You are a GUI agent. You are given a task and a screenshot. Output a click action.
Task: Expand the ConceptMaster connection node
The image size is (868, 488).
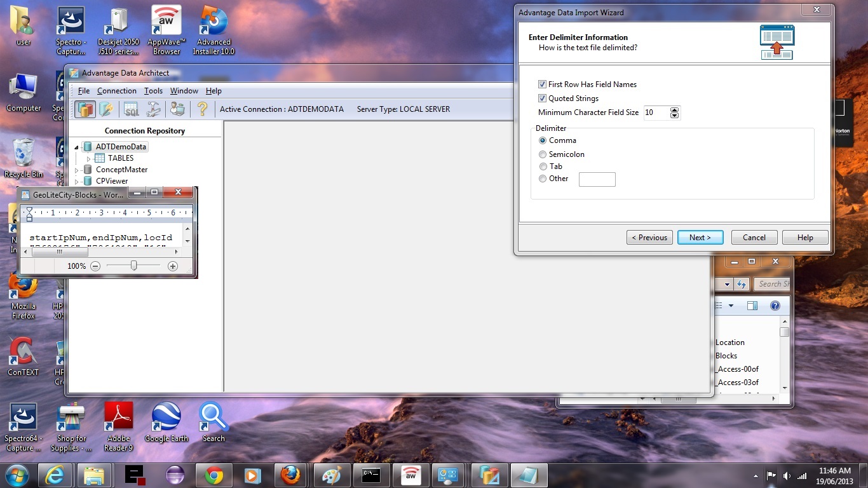click(77, 170)
